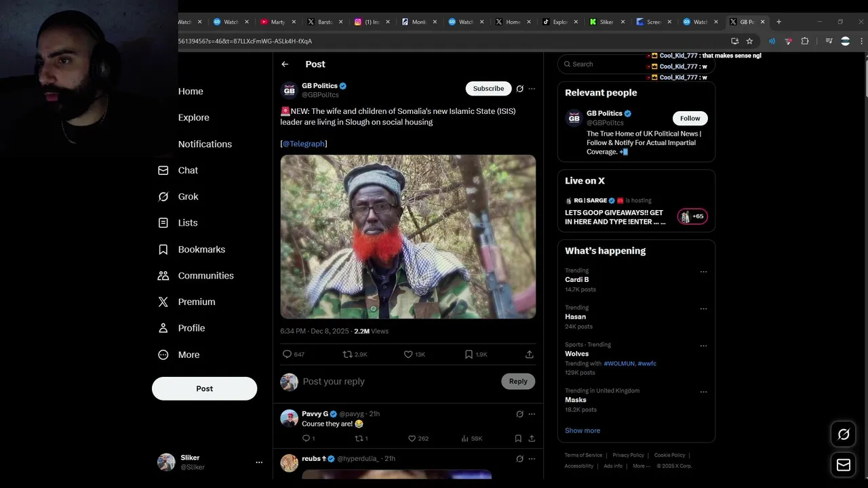Image resolution: width=868 pixels, height=488 pixels.
Task: Click the reply icon showing 647 replies
Action: [x=287, y=354]
